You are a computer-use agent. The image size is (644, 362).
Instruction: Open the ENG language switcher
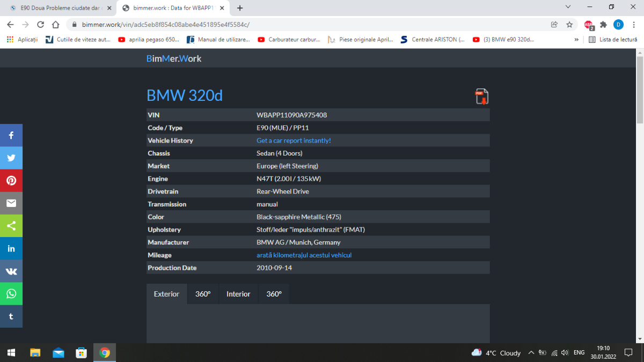579,353
